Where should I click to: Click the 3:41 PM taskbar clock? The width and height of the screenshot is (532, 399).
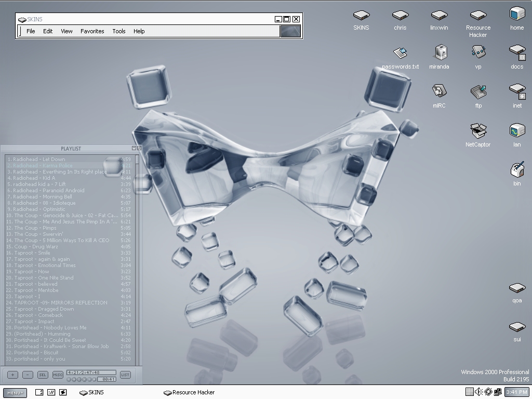[x=516, y=392]
